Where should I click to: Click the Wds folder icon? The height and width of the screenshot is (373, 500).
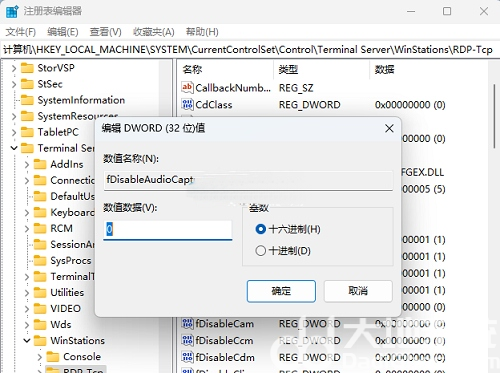[x=40, y=324]
